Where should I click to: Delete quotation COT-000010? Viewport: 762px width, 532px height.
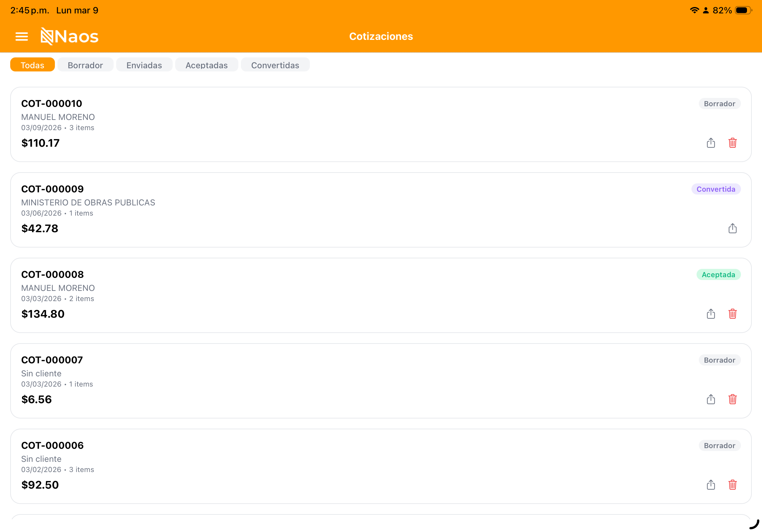coord(732,143)
